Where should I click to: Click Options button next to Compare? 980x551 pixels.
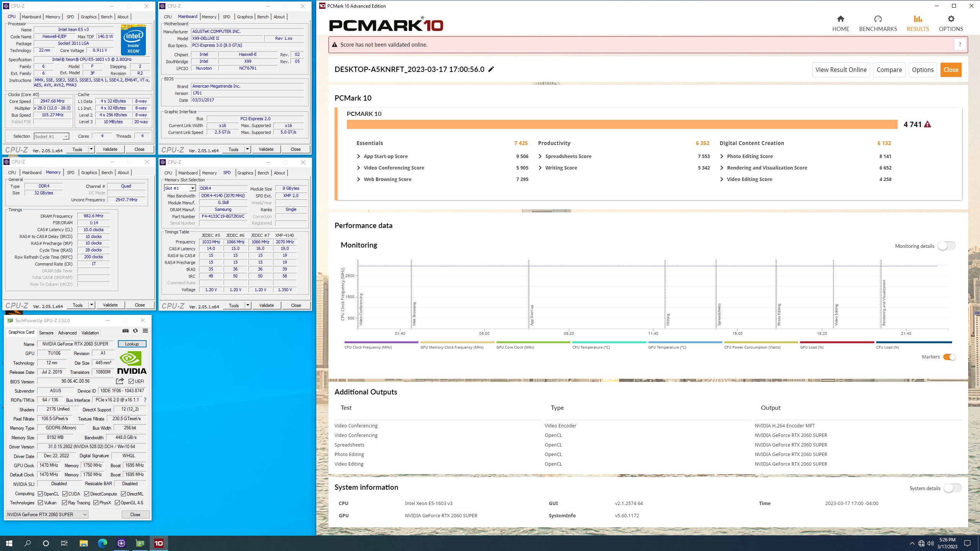pos(923,70)
